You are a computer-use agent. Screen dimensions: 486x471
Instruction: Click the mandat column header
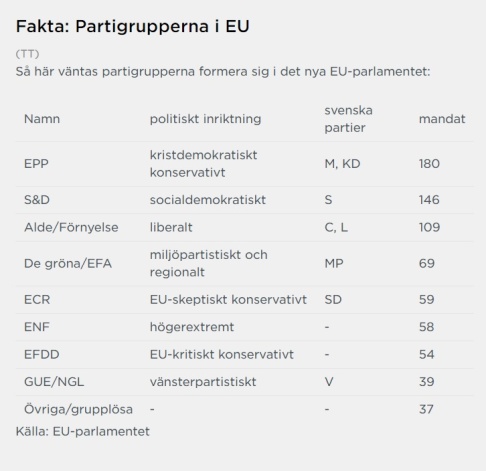tap(442, 119)
